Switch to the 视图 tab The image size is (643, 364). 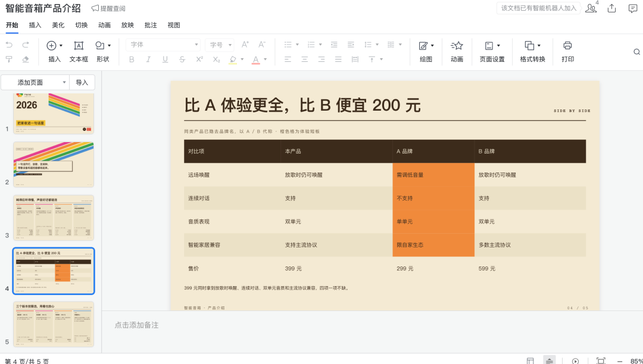coord(174,25)
